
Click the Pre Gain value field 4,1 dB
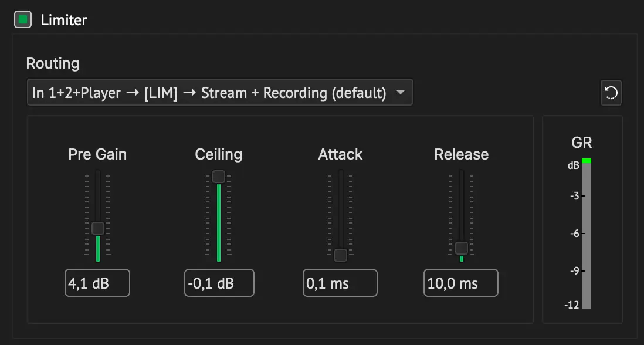click(97, 283)
